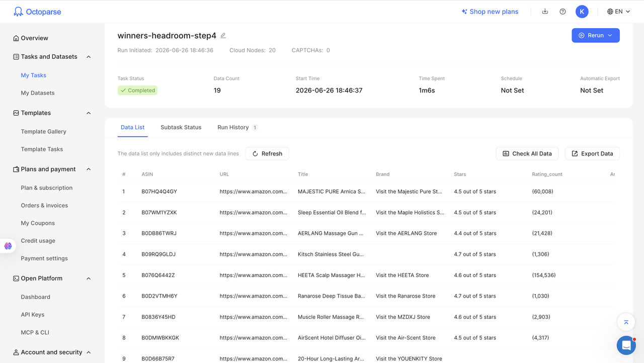The image size is (644, 363).
Task: Click the download icon in top bar
Action: click(545, 12)
